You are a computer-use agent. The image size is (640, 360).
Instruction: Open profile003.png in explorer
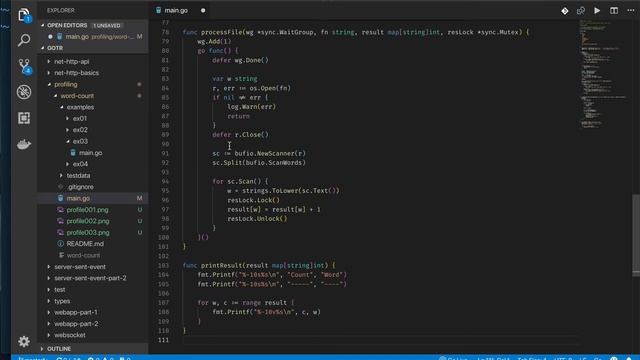88,232
